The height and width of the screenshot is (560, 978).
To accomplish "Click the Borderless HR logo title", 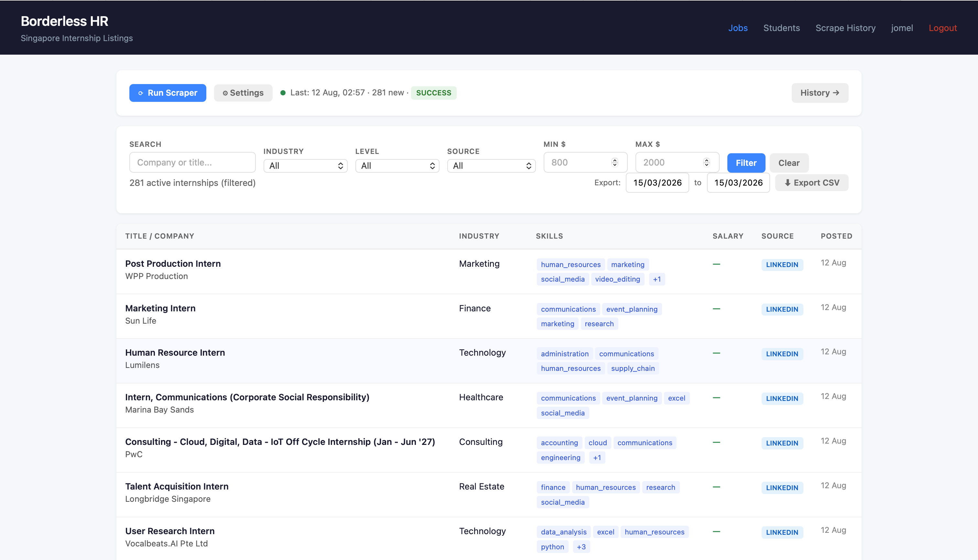I will click(x=64, y=21).
